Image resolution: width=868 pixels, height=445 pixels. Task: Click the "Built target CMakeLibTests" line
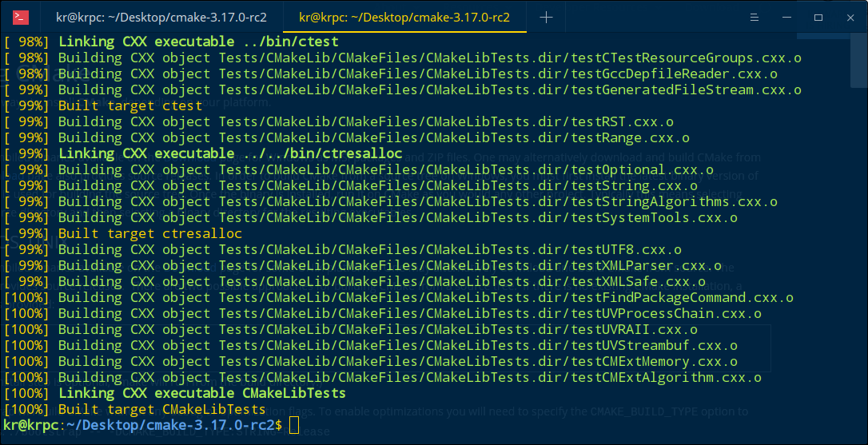[x=161, y=409]
